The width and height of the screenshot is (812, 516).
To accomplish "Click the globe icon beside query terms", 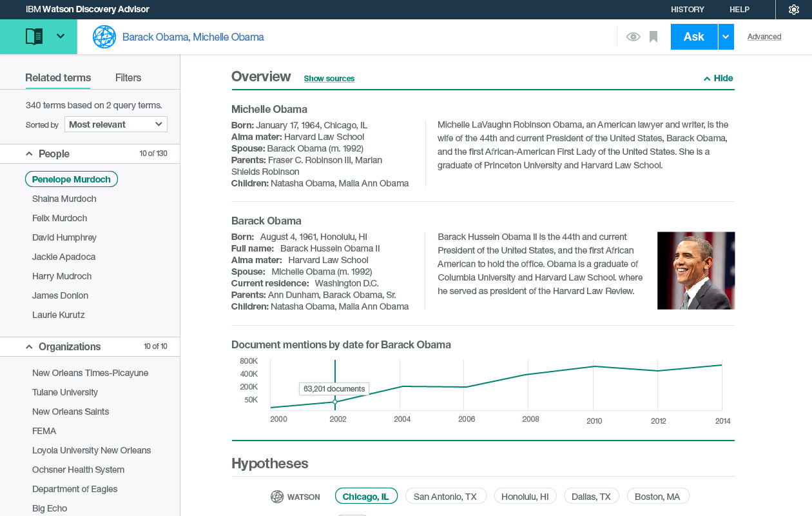I will pos(104,37).
